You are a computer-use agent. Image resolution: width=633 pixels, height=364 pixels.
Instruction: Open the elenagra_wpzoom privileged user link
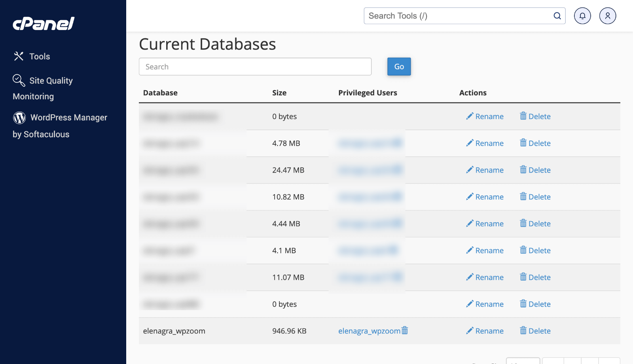coord(368,331)
